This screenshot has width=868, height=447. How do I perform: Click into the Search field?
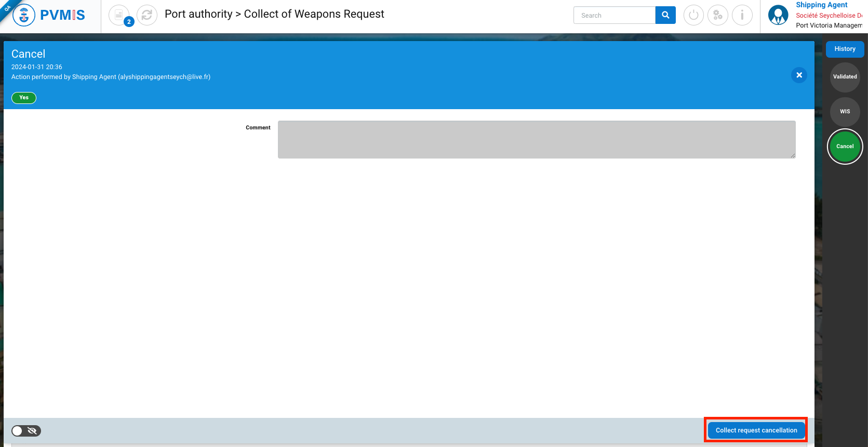[x=615, y=16]
